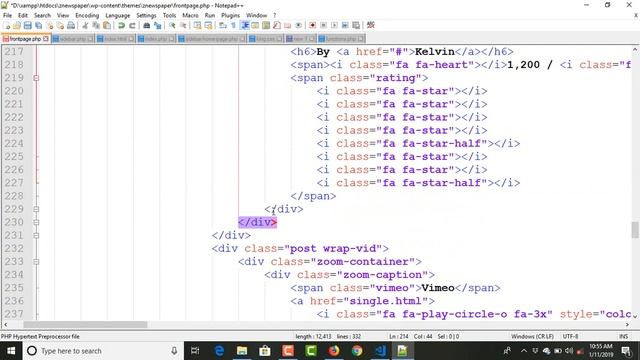The width and height of the screenshot is (640, 360).
Task: Click the fold marker at line 229
Action: coord(36,209)
